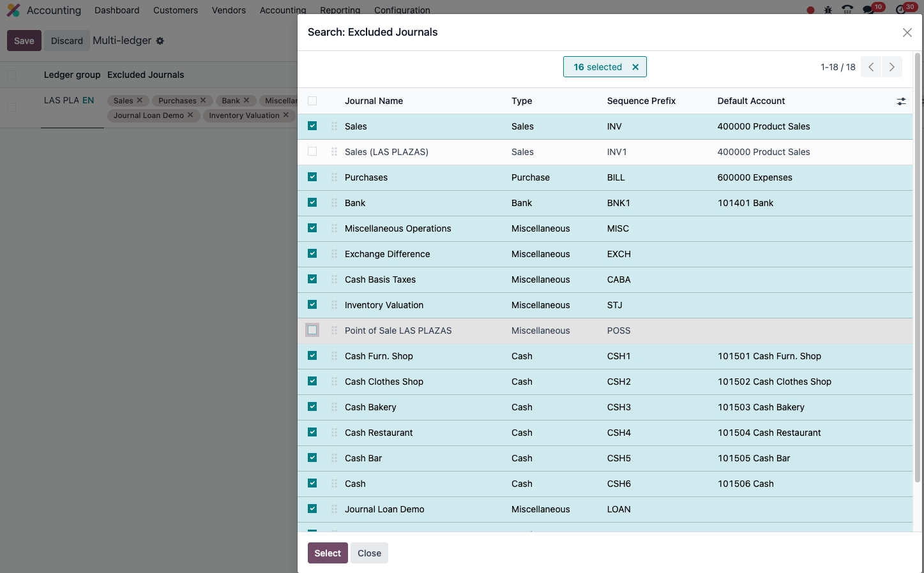Click the 1-18 / 18 pager counter
This screenshot has height=573, width=924.
(x=838, y=67)
